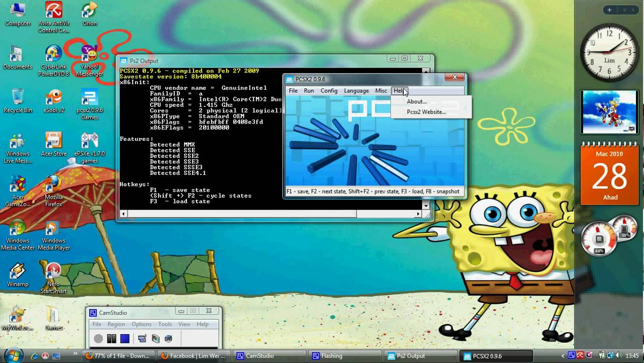Open Windows Media Center icon
Screen dimensions: 644x363
point(18,234)
